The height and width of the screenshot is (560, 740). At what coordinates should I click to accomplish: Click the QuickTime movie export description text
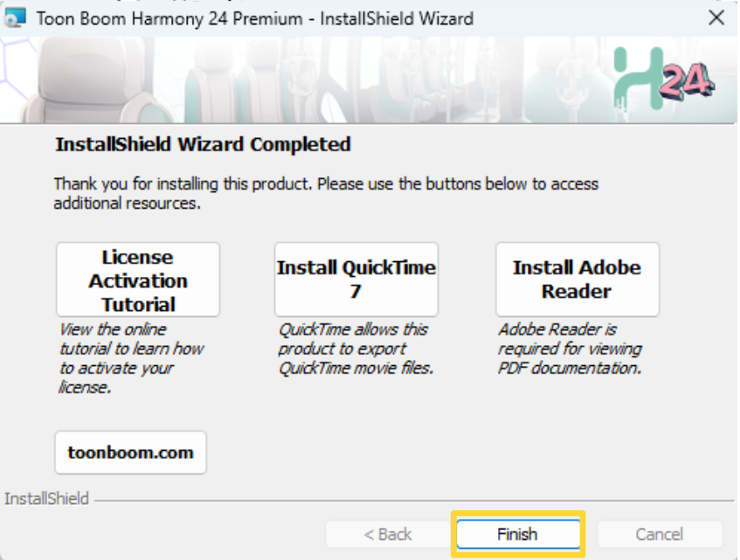[x=356, y=349]
